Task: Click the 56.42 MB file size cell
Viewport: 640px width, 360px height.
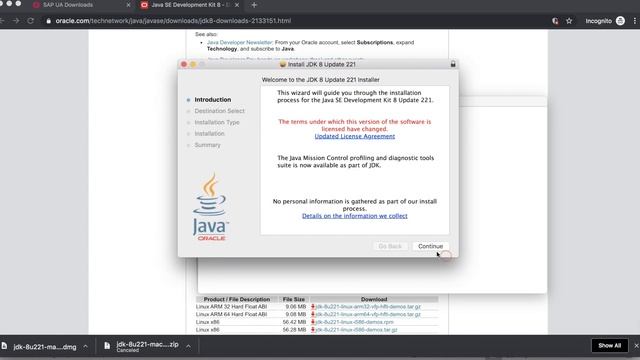Action: [294, 322]
